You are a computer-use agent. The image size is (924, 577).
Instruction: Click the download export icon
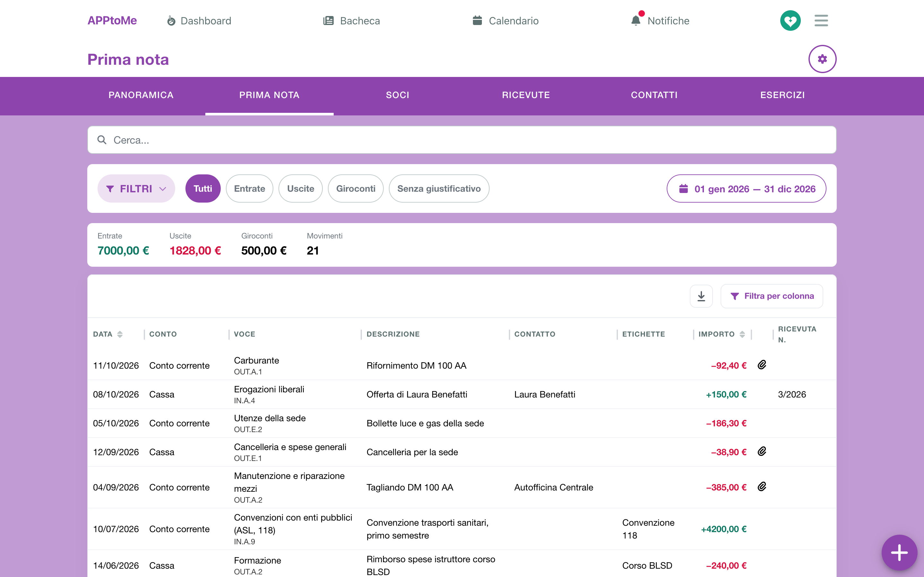pos(701,296)
